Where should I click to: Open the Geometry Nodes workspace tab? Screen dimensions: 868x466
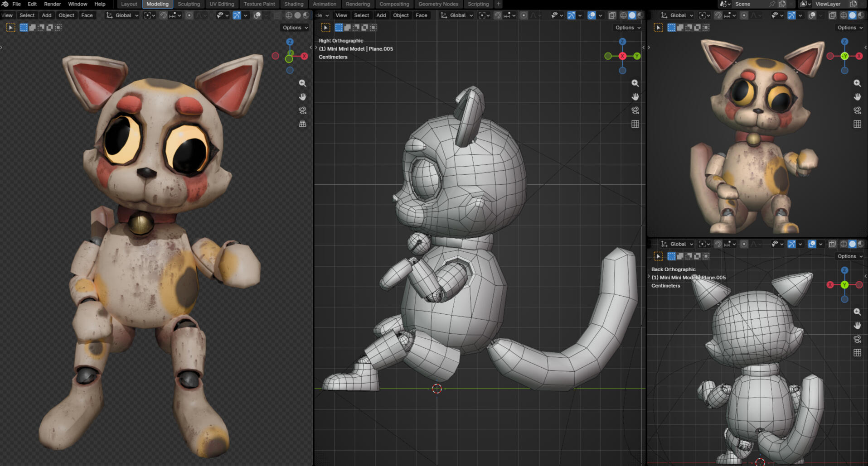pyautogui.click(x=438, y=4)
